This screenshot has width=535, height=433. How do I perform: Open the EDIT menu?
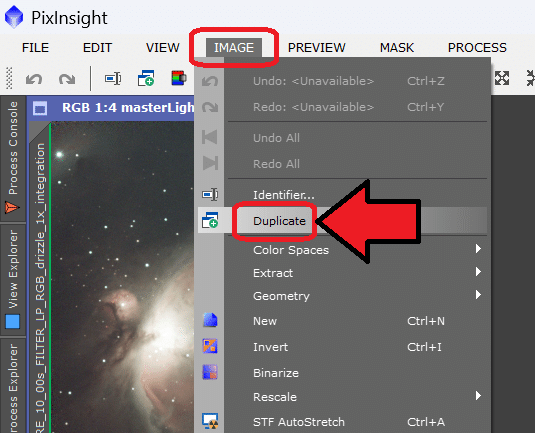coord(97,47)
